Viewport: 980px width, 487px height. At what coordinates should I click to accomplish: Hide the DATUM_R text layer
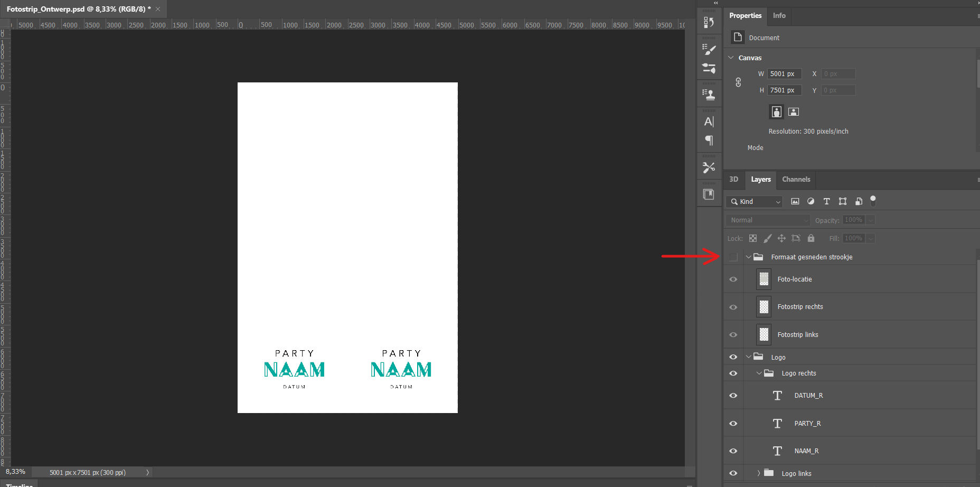click(733, 395)
